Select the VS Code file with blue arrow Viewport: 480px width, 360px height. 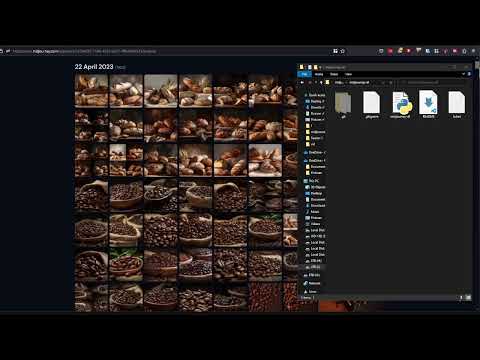[x=428, y=105]
